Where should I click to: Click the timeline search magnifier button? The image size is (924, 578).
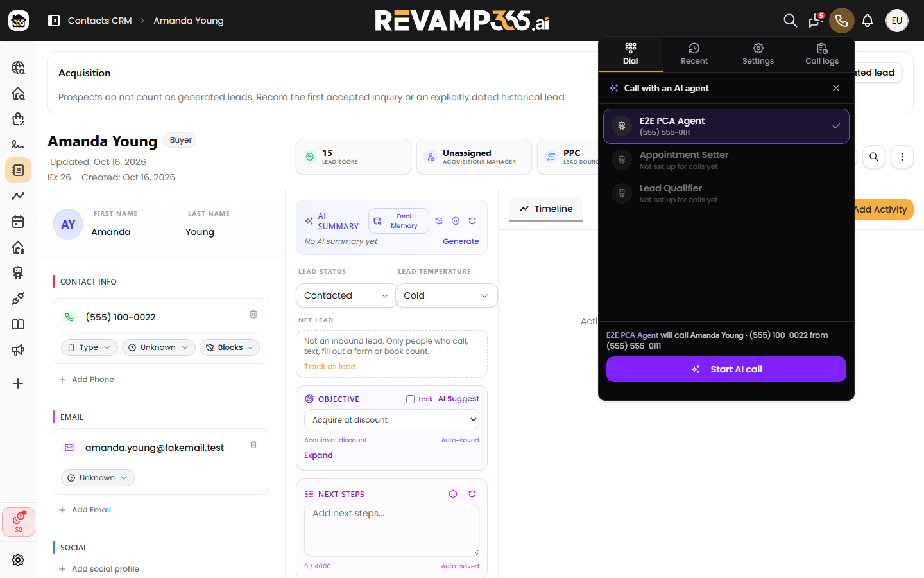(x=874, y=157)
